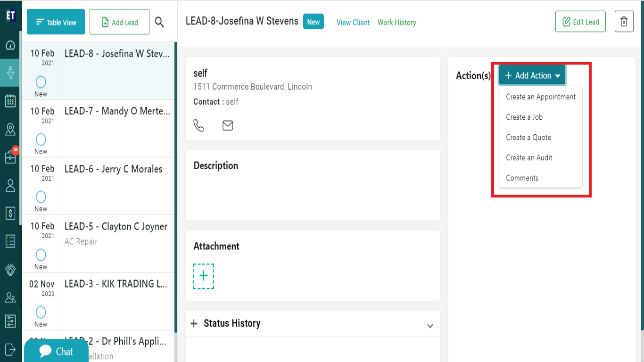This screenshot has width=644, height=362.
Task: Click the trash delete lead icon
Action: (624, 22)
